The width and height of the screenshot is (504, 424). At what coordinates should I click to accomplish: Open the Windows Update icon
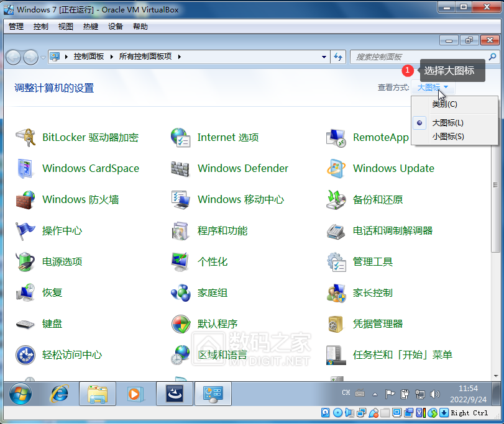(336, 168)
